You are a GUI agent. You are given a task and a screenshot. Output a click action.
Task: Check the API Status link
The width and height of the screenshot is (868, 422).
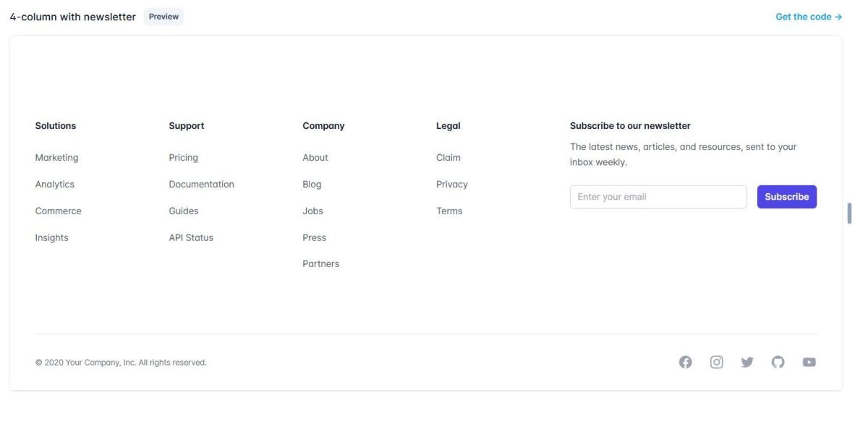coord(191,237)
